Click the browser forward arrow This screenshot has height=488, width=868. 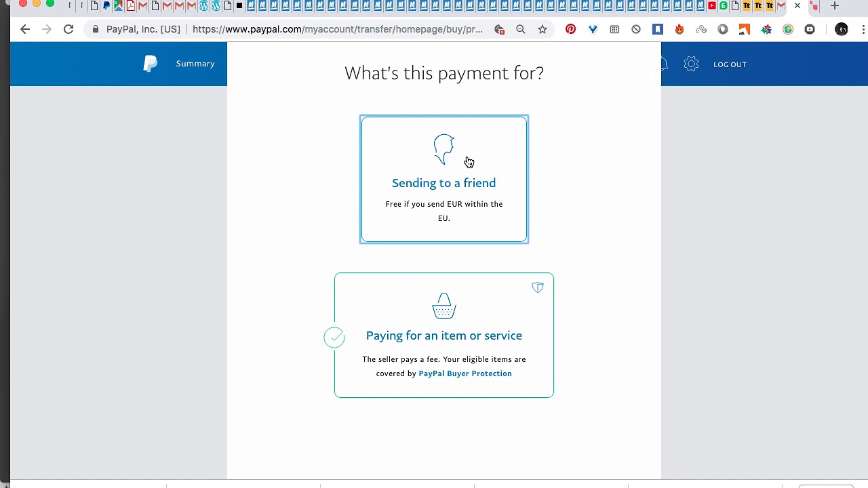(x=47, y=29)
